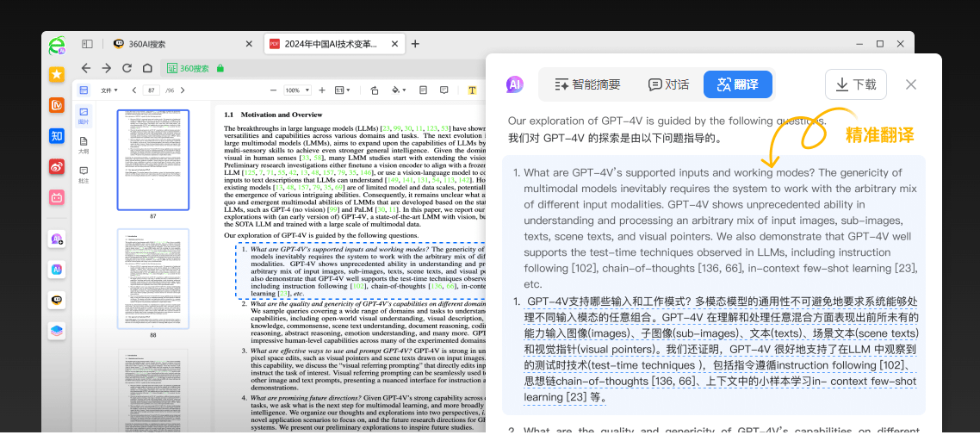Open the 文件 file dropdown menu
Viewport: 980px width, 435px height.
[109, 90]
